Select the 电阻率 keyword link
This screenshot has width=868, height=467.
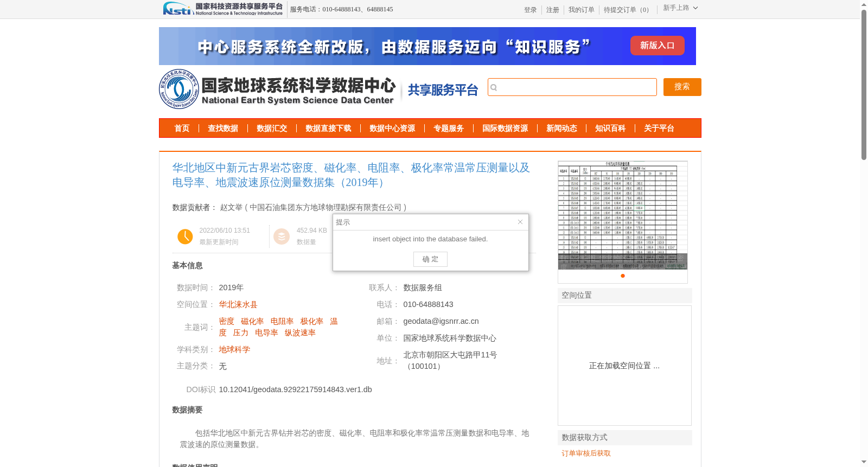click(282, 322)
